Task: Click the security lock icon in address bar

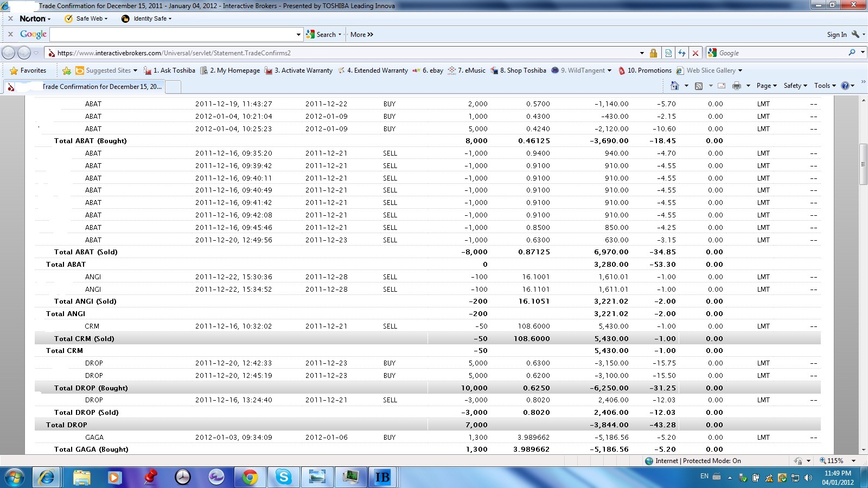Action: [x=653, y=53]
